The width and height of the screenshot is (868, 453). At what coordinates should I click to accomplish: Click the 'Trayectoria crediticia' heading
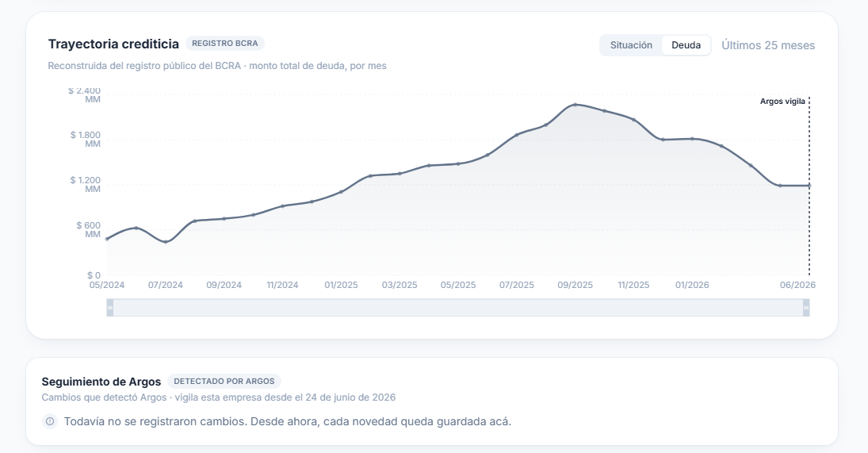(113, 44)
